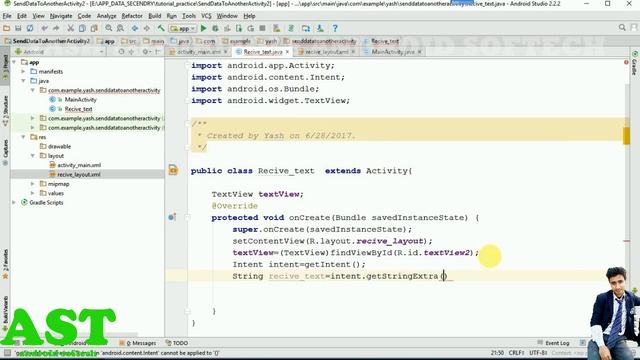Click the Debug app bug icon
The height and width of the screenshot is (360, 640).
coord(216,28)
